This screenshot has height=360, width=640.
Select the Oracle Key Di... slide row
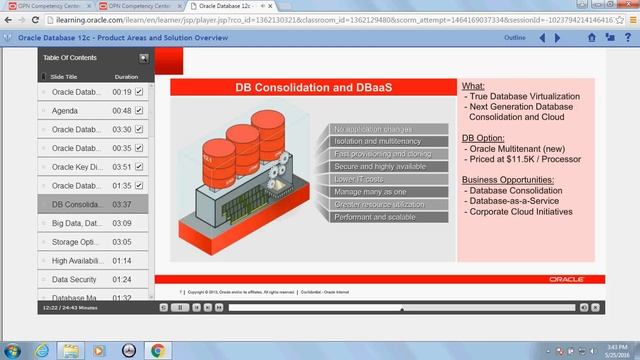93,167
